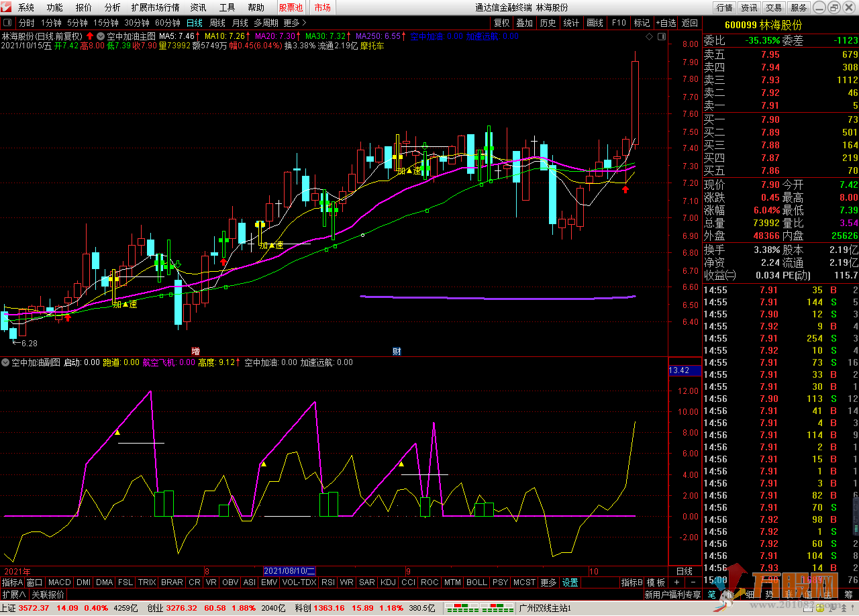859x616 pixels.
Task: Zoom out with the − button
Action: tap(693, 582)
